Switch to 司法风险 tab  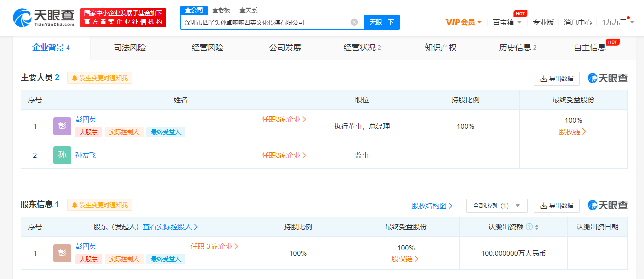130,48
